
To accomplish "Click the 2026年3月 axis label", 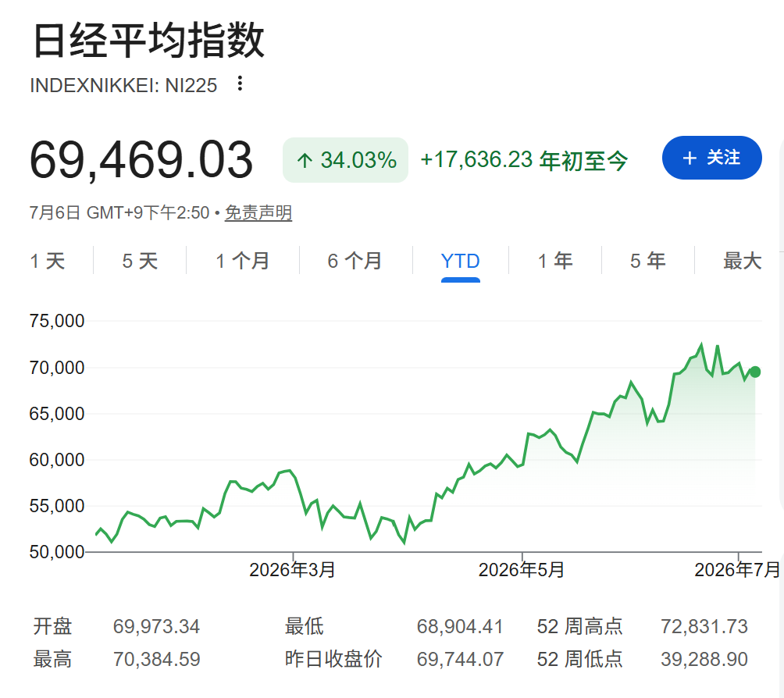I will pyautogui.click(x=293, y=569).
